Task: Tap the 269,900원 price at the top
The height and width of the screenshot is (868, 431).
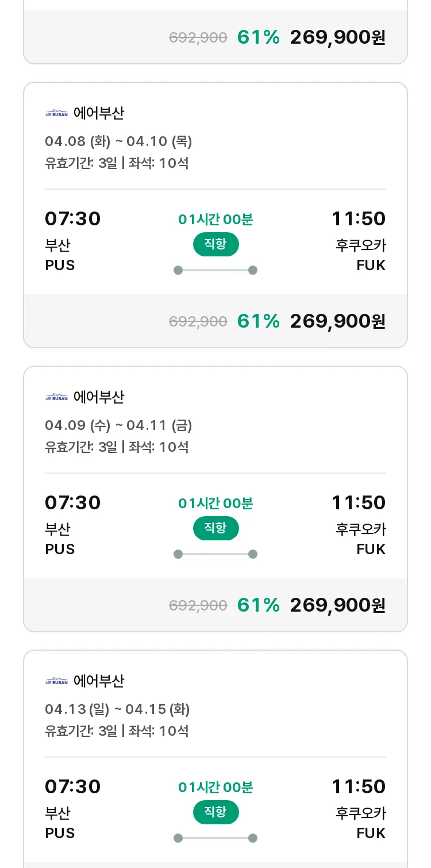Action: click(x=338, y=37)
